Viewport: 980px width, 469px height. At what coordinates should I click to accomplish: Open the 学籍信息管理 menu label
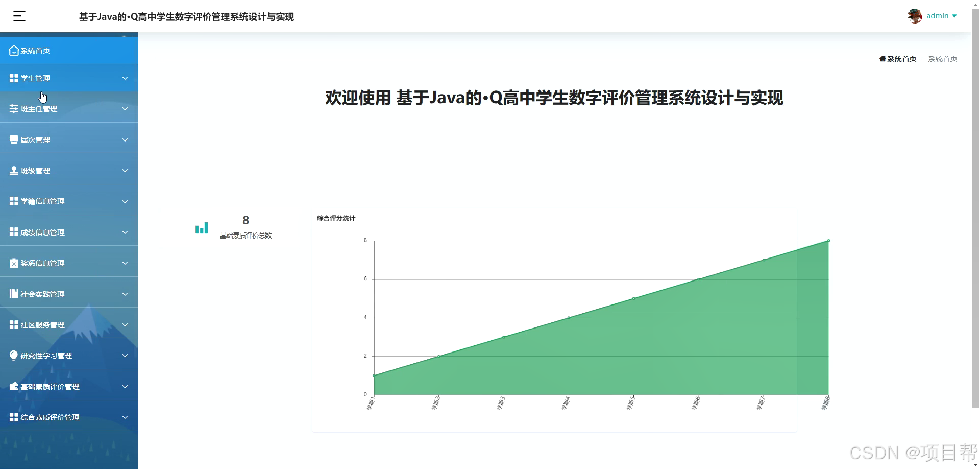coord(43,201)
